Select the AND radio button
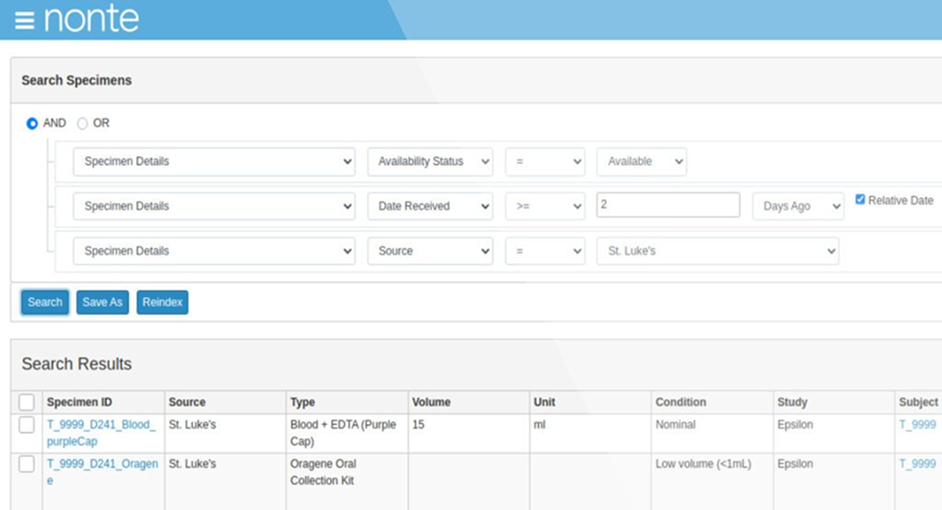The width and height of the screenshot is (942, 510). pyautogui.click(x=32, y=123)
